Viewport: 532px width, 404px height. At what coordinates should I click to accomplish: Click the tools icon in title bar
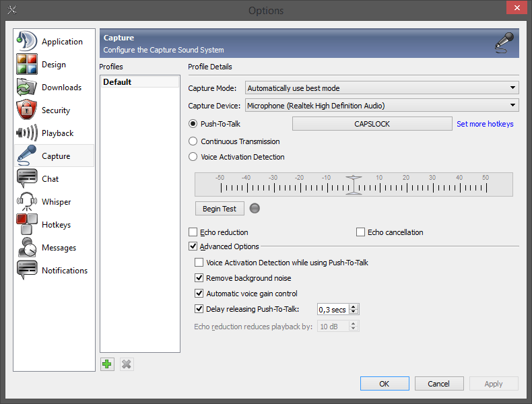coord(12,10)
